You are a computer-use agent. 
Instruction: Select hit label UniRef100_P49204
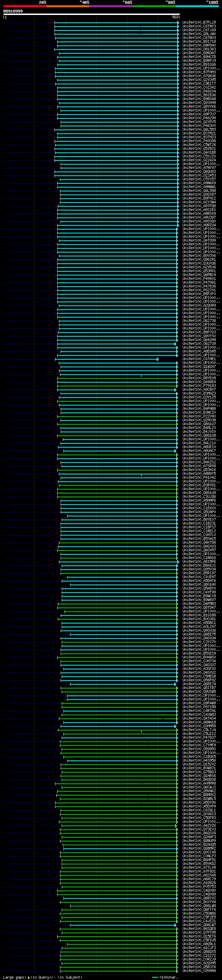coord(199,91)
